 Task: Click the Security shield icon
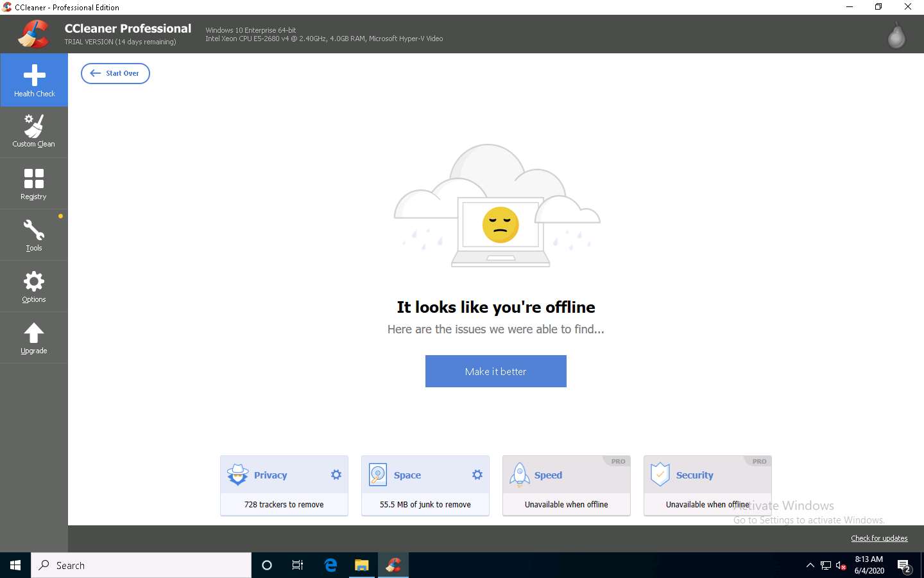pyautogui.click(x=660, y=475)
